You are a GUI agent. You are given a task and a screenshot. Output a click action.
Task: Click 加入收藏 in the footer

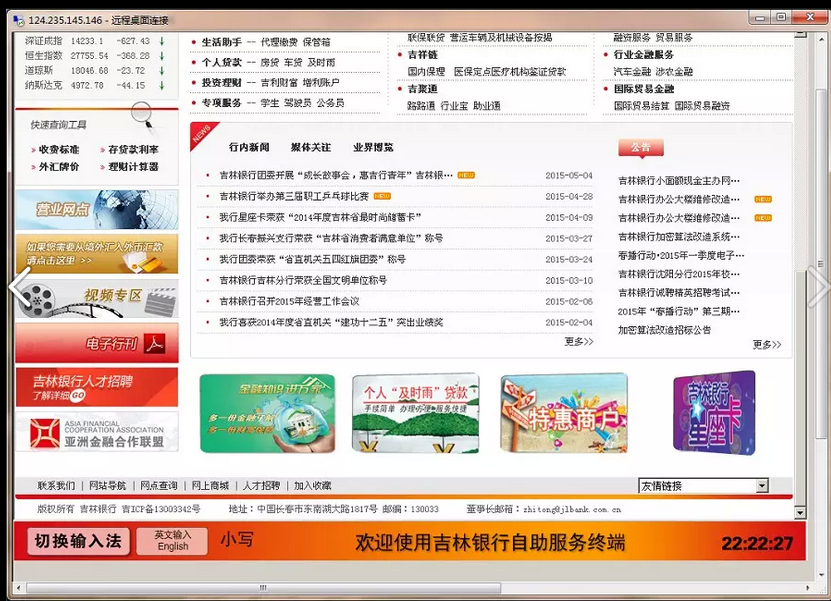tap(313, 485)
